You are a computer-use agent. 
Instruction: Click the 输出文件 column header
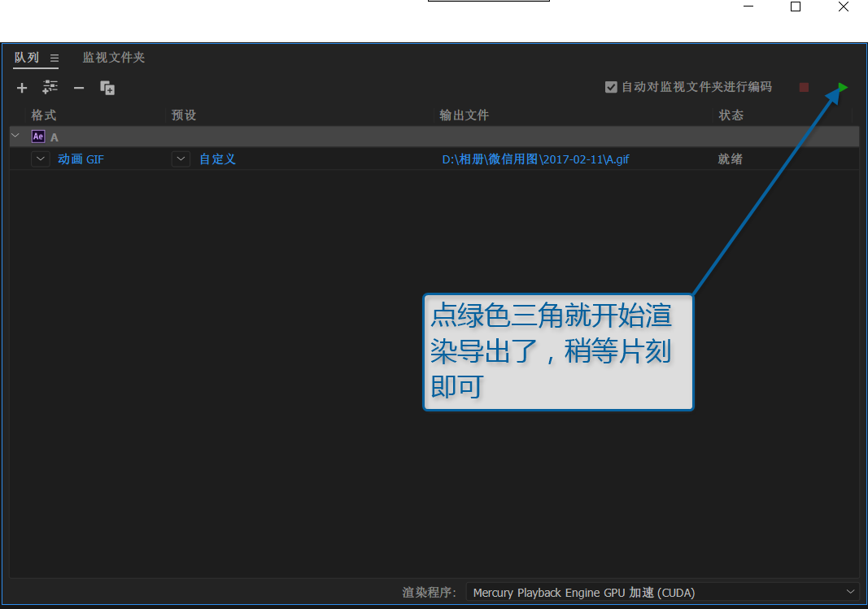(464, 115)
